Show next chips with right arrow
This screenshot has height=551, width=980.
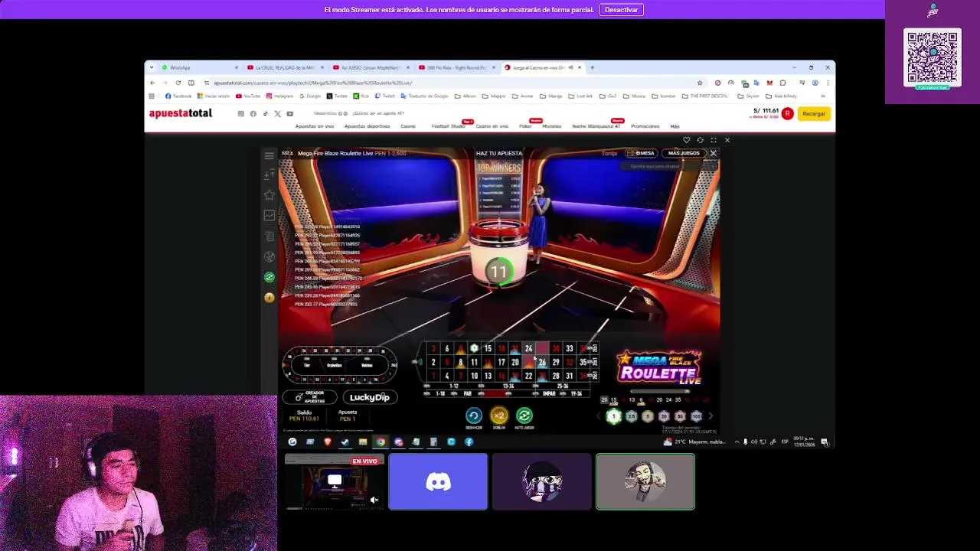[x=710, y=416]
